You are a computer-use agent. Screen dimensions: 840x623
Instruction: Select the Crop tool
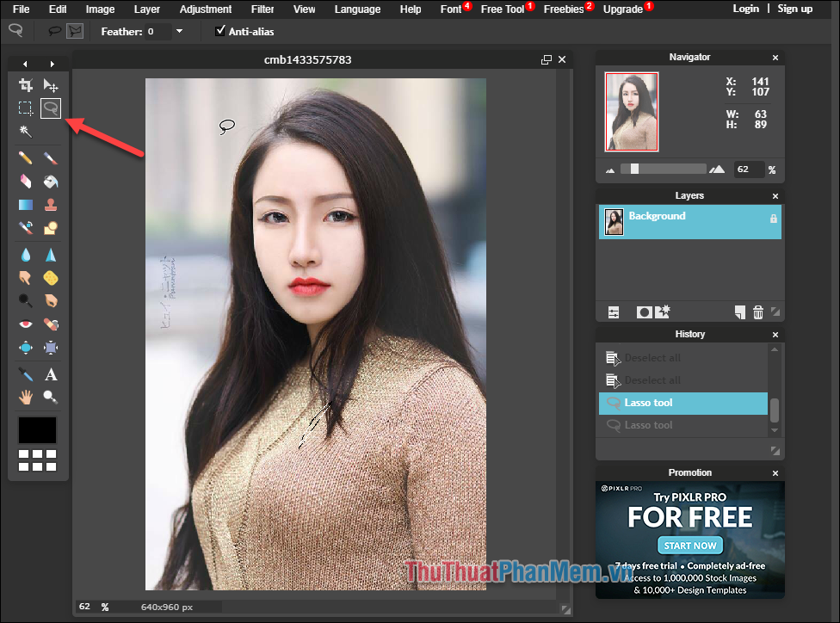[26, 84]
